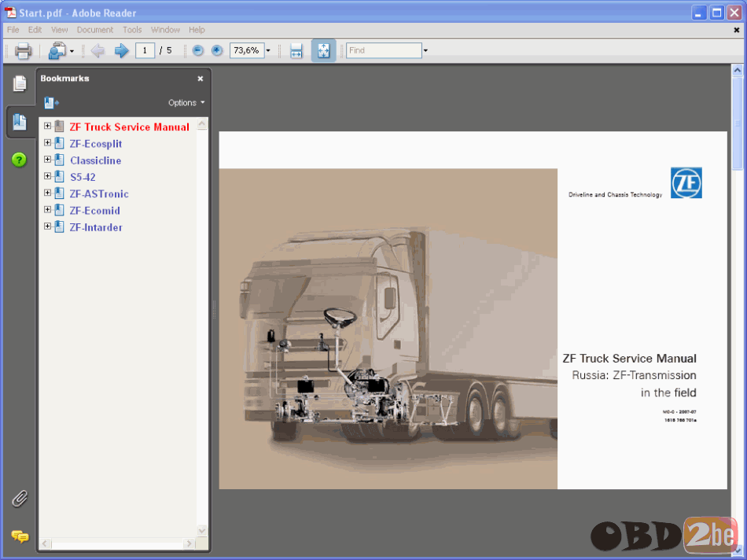Image resolution: width=747 pixels, height=560 pixels.
Task: Click the ZF logo on the page
Action: [x=686, y=182]
